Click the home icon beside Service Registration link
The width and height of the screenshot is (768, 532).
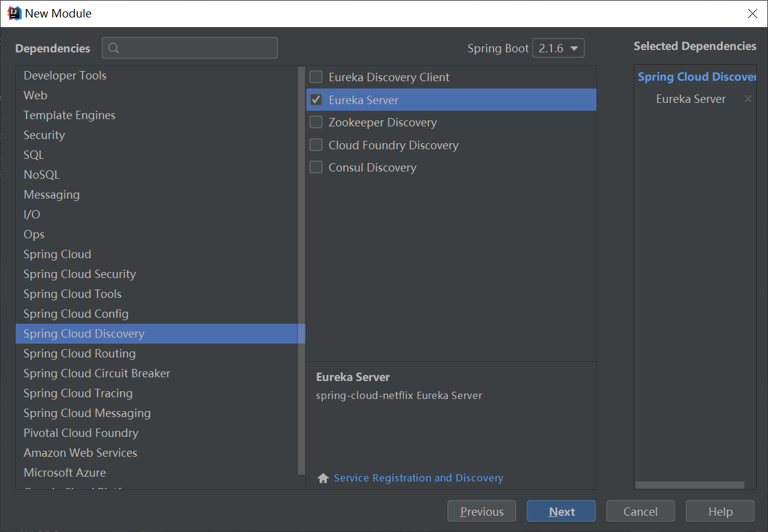point(323,478)
